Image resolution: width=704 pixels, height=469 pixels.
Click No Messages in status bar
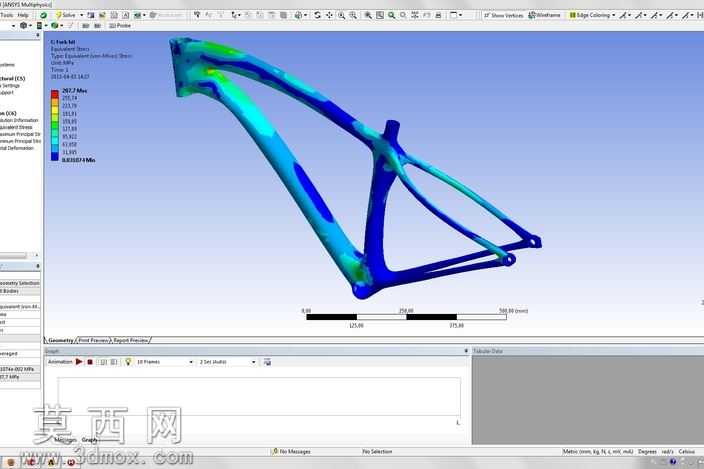(x=291, y=451)
